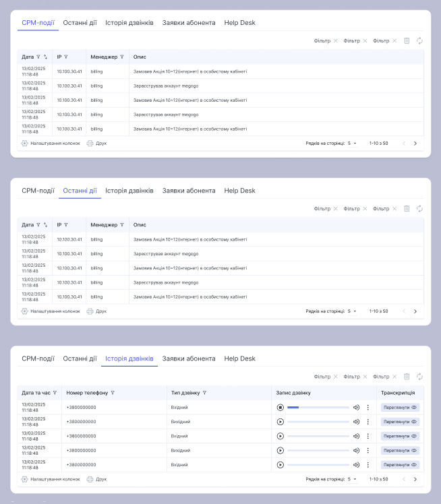441x504 pixels.
Task: Click refresh icon in the call history panel
Action: 419,377
